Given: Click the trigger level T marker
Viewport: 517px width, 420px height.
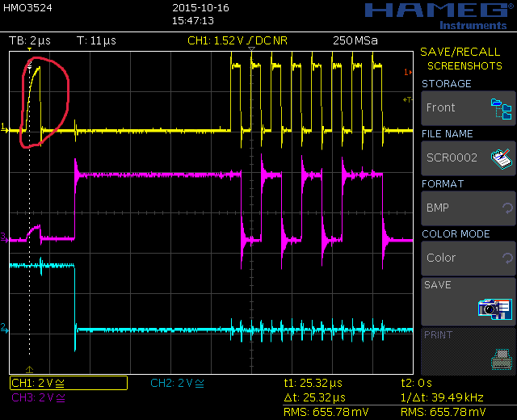Looking at the screenshot, I should [x=407, y=99].
